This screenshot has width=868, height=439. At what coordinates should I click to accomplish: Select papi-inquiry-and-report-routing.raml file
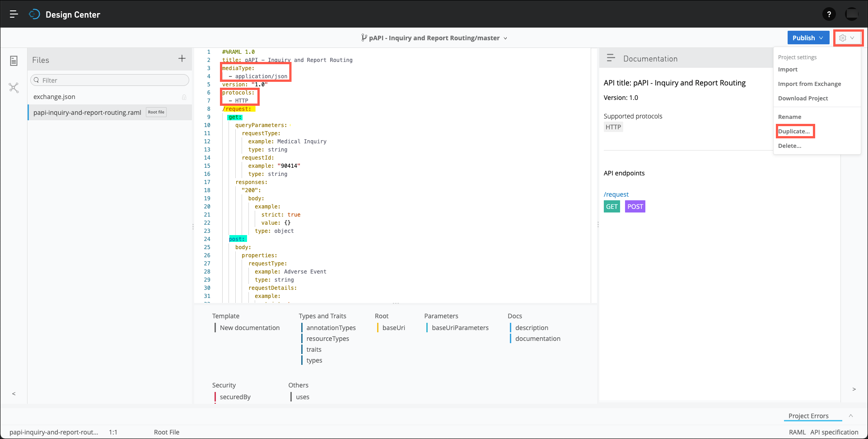[87, 112]
